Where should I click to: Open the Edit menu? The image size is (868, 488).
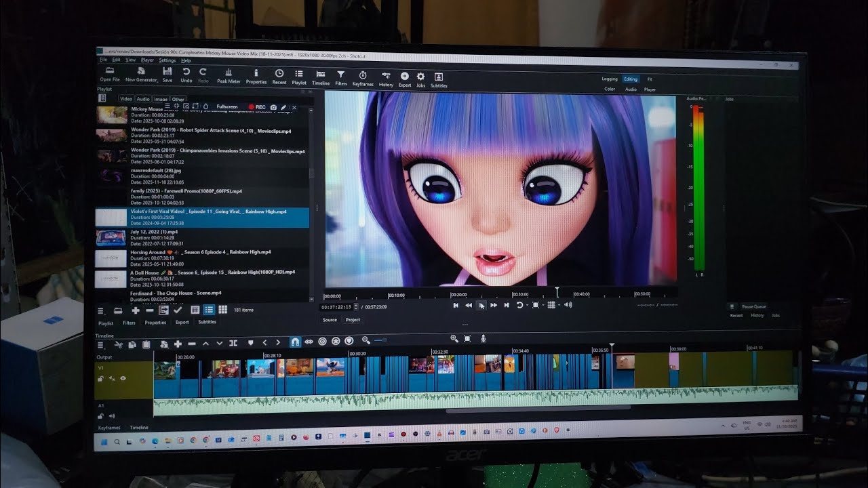pyautogui.click(x=116, y=60)
